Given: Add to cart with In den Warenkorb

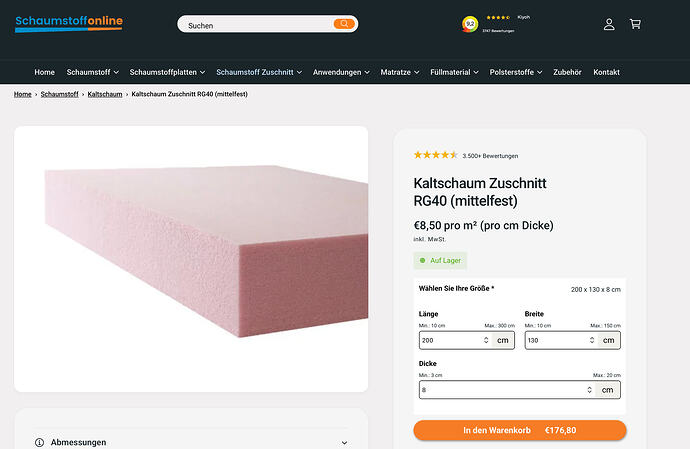Looking at the screenshot, I should (x=519, y=430).
